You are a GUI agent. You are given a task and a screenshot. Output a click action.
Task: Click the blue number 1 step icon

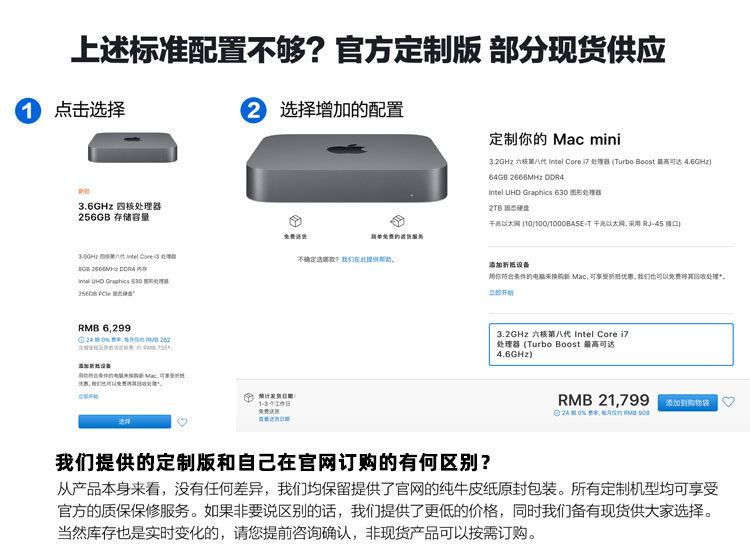click(x=28, y=111)
